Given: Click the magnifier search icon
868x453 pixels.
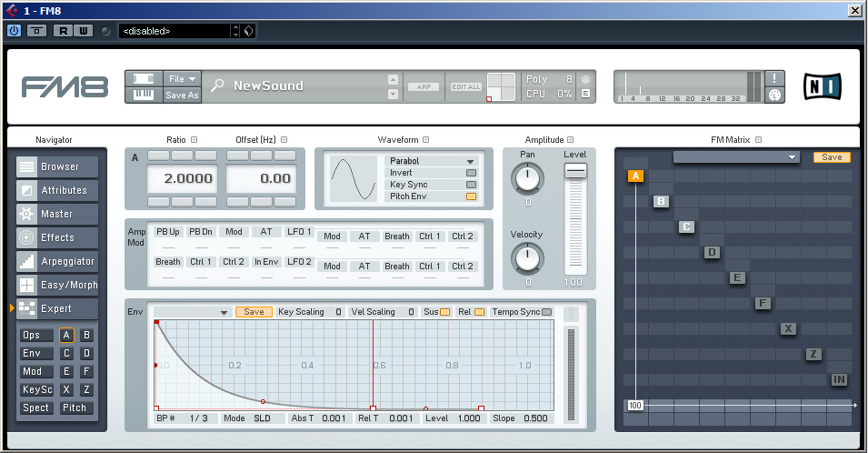Looking at the screenshot, I should tap(217, 86).
